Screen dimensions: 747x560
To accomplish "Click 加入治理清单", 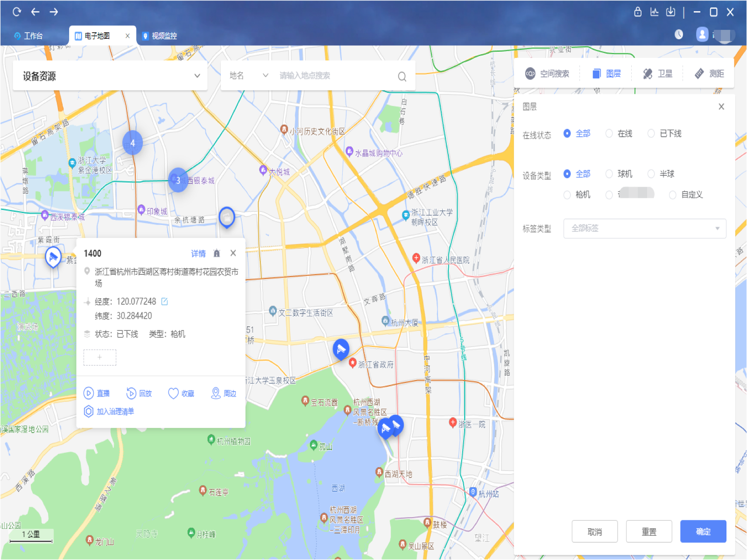I will [x=109, y=412].
